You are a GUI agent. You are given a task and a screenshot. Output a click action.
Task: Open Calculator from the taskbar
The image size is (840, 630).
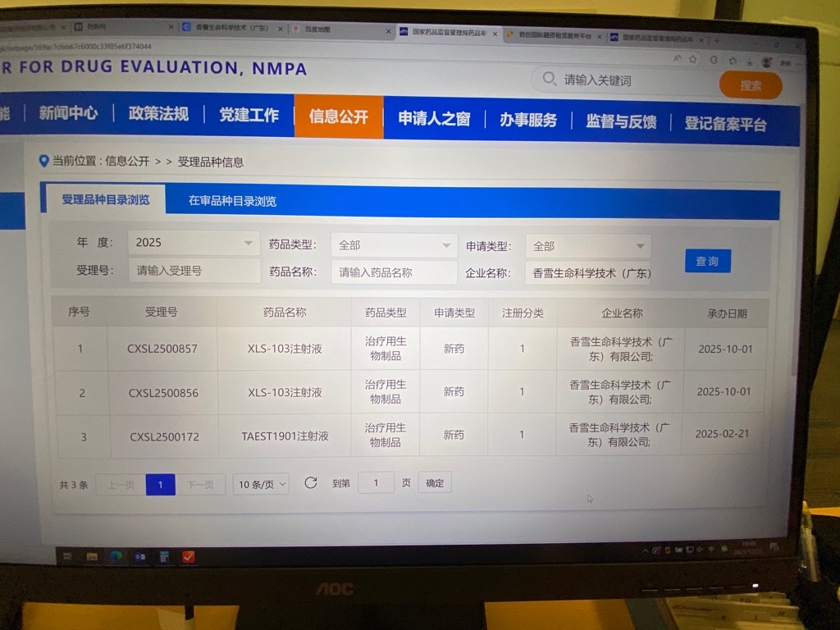tap(164, 557)
